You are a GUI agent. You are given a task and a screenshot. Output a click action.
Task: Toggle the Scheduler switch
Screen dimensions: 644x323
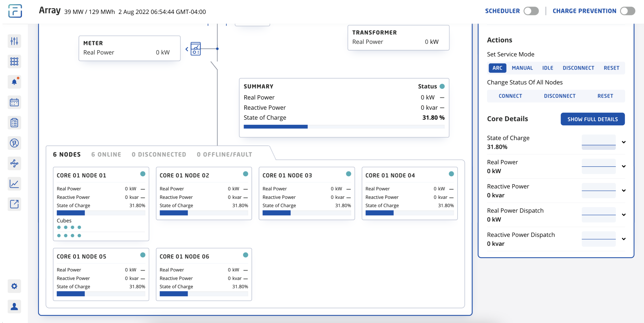point(531,11)
